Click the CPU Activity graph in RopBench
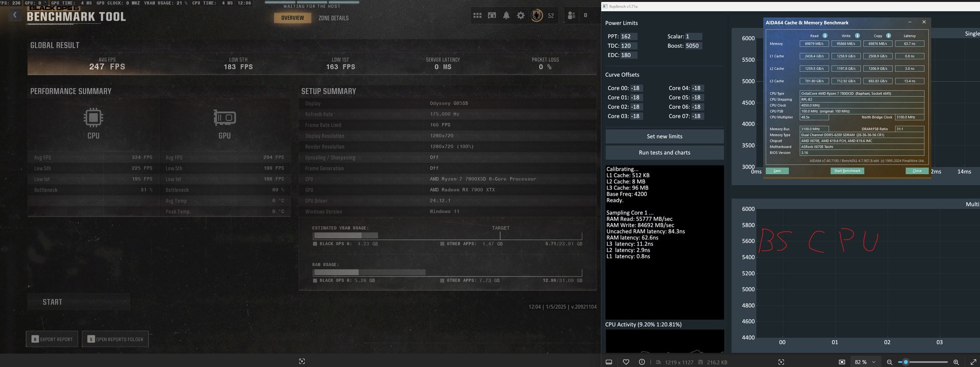The width and height of the screenshot is (980, 367). coord(665,341)
